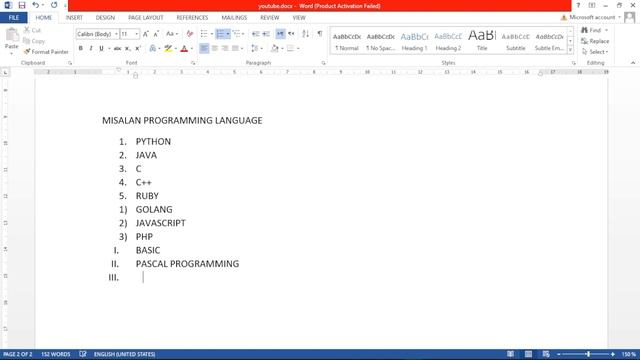Click the bullets list icon

coord(204,34)
